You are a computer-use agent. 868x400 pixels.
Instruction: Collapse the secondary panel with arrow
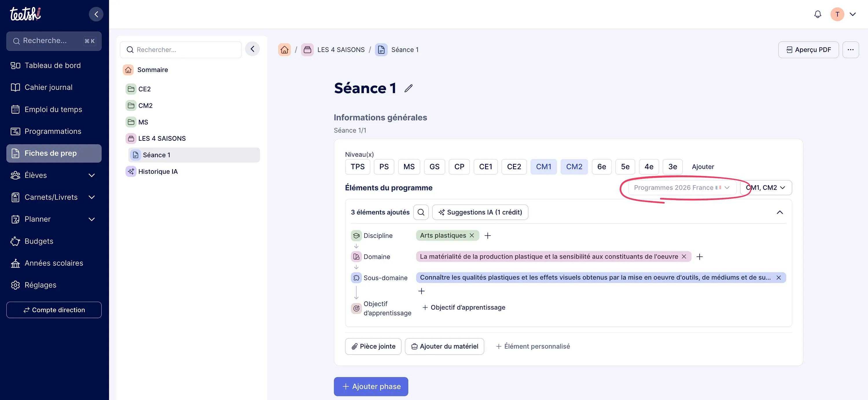click(252, 49)
